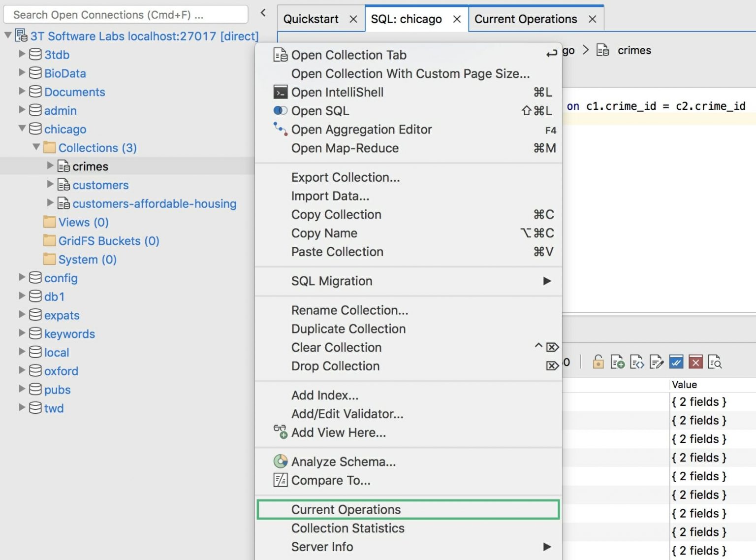756x560 pixels.
Task: Click the Open Collection Tab document icon
Action: [281, 55]
